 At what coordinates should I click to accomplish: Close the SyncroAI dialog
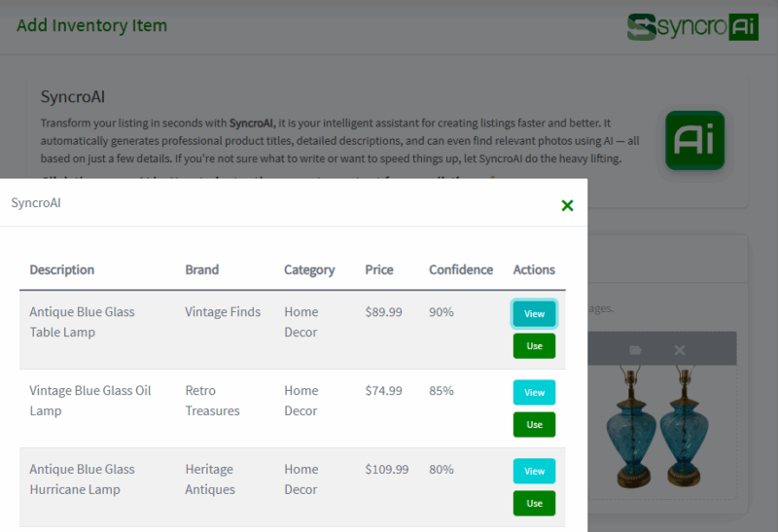point(567,205)
